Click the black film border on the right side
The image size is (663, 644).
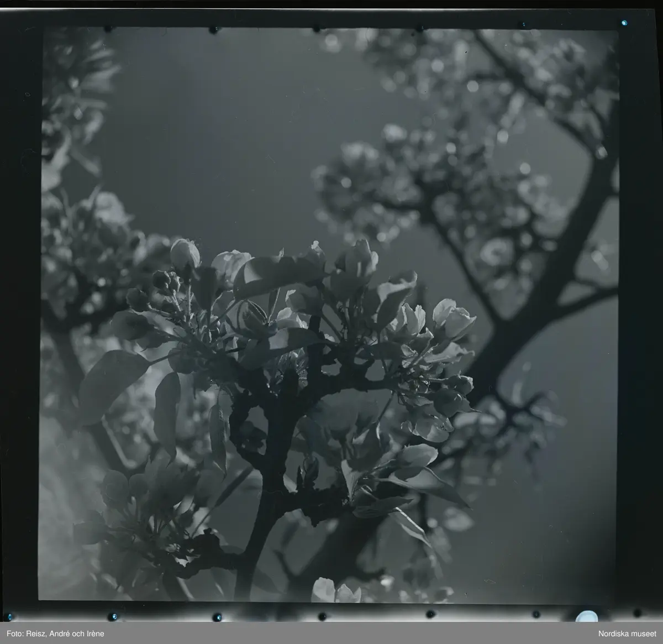point(641,321)
